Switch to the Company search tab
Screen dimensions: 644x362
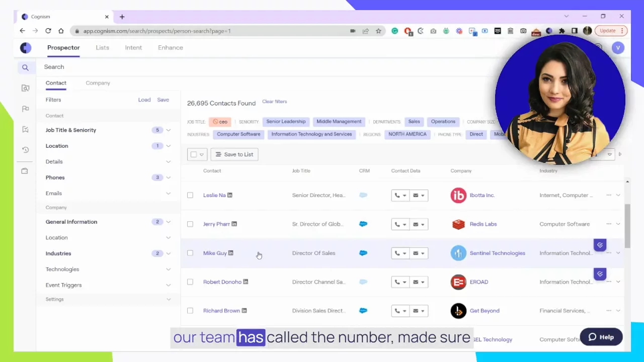[98, 83]
